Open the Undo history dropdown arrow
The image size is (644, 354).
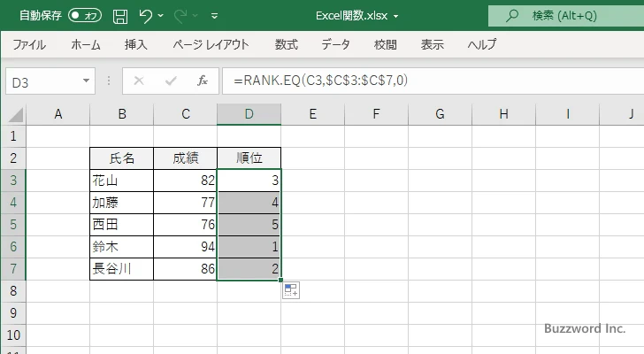coord(161,16)
